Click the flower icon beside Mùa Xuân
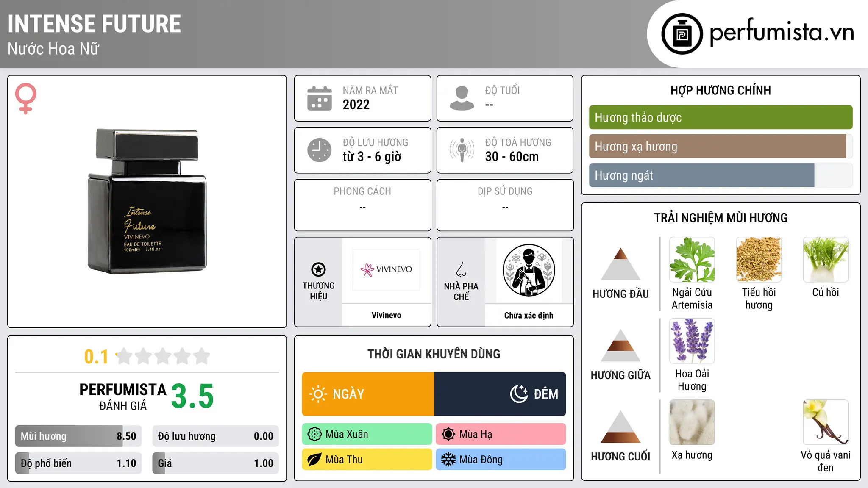 coord(314,434)
